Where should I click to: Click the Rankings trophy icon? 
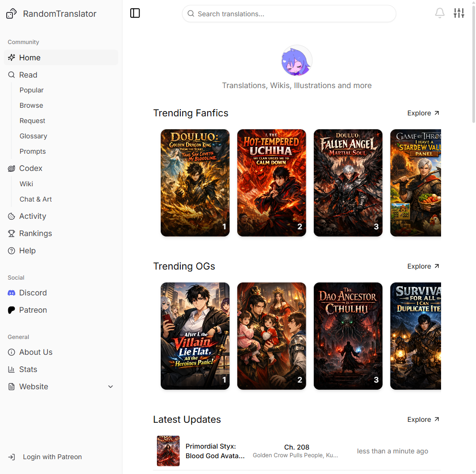pyautogui.click(x=11, y=233)
